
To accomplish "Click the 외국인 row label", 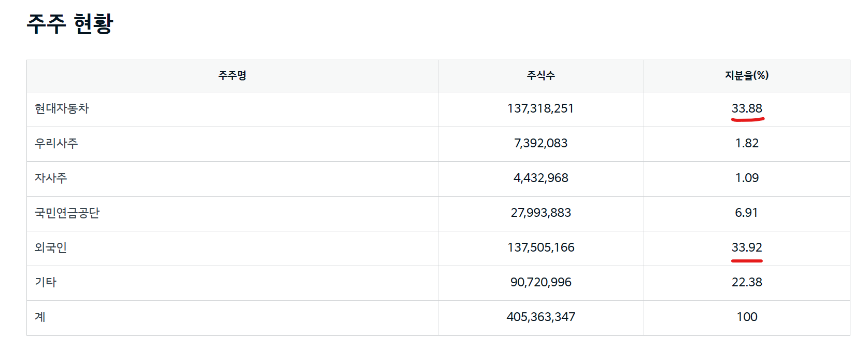I will (x=51, y=248).
